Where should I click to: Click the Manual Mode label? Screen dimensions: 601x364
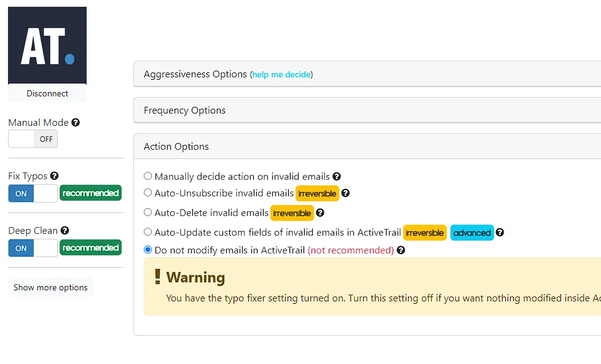[x=38, y=123]
